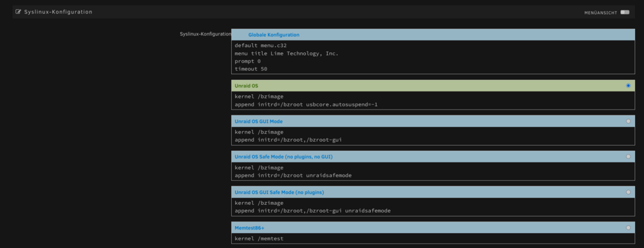Click the unraidsafemode config text area
644x248 pixels.
pos(433,171)
